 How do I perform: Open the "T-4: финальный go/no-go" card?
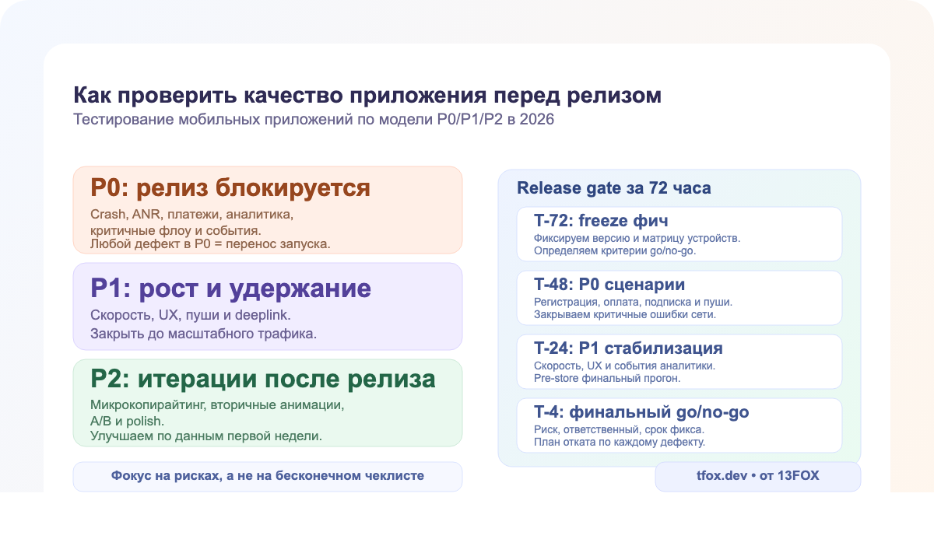(x=679, y=425)
